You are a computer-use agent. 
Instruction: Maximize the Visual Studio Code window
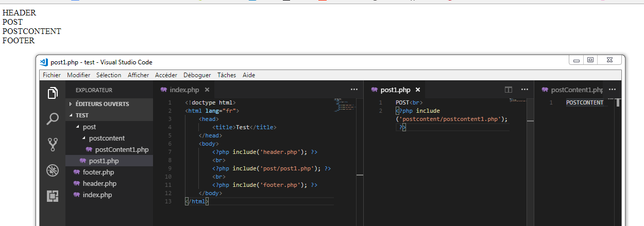pyautogui.click(x=590, y=60)
